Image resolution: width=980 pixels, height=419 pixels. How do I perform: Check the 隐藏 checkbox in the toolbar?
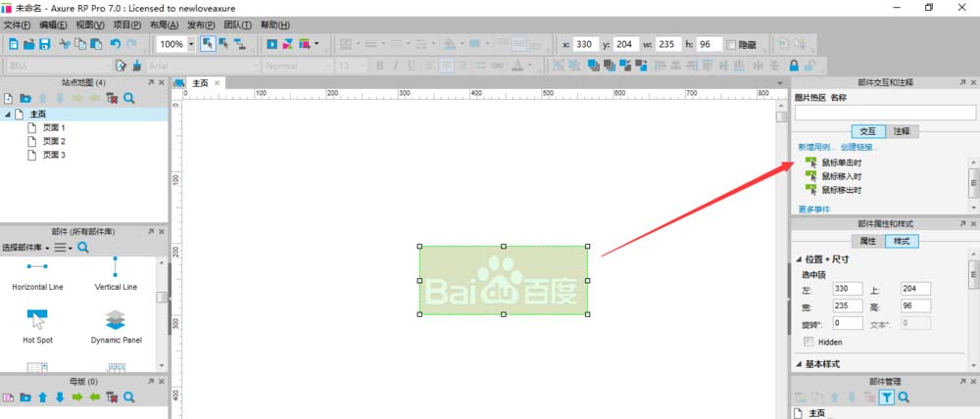point(731,45)
